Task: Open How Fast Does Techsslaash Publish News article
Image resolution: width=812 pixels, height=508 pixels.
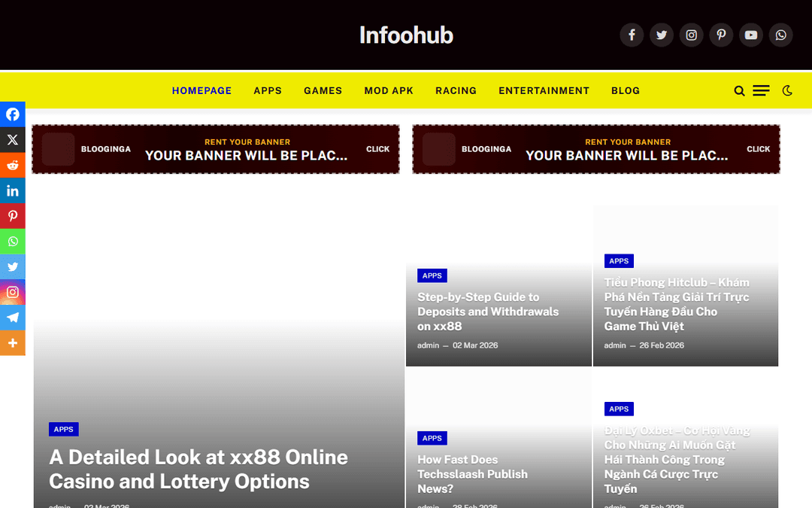Action: pos(472,474)
